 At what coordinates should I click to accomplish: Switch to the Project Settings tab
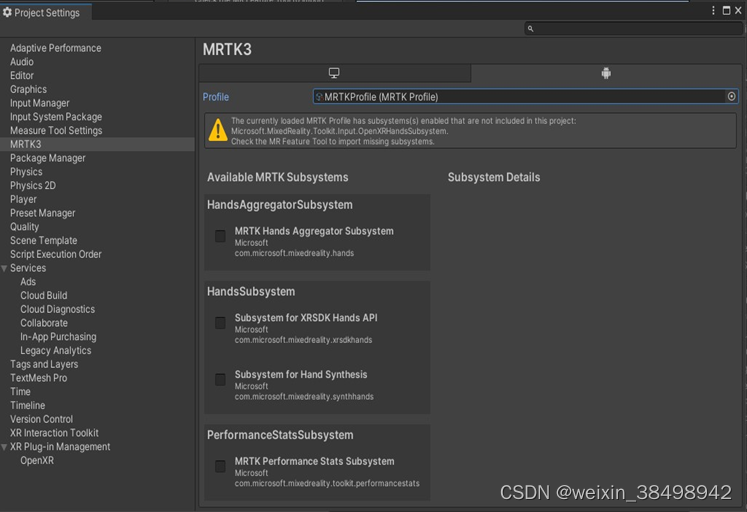pos(46,12)
